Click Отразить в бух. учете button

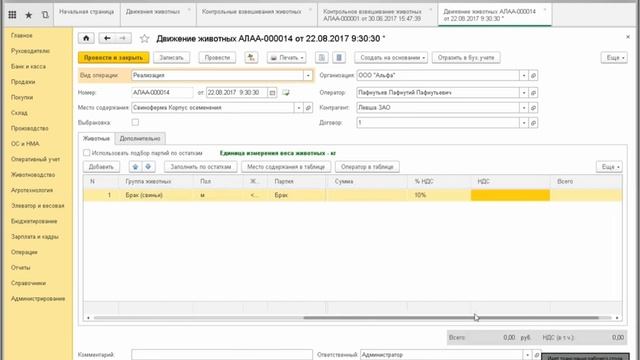click(x=466, y=58)
